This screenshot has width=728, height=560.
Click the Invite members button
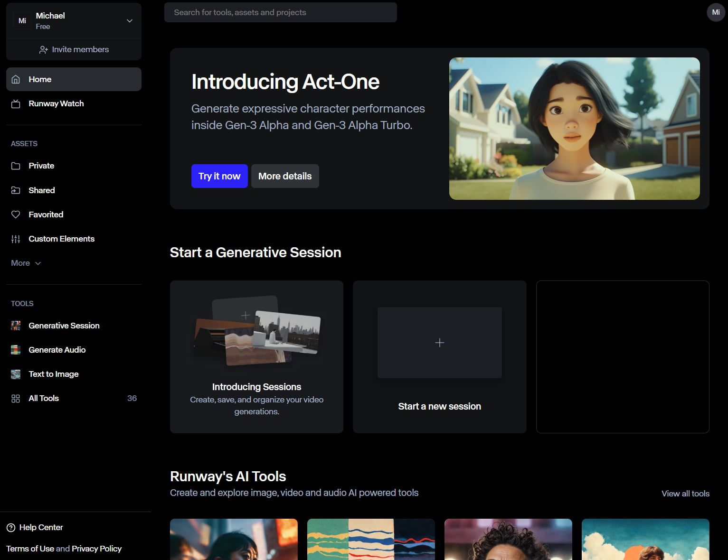[x=74, y=49]
